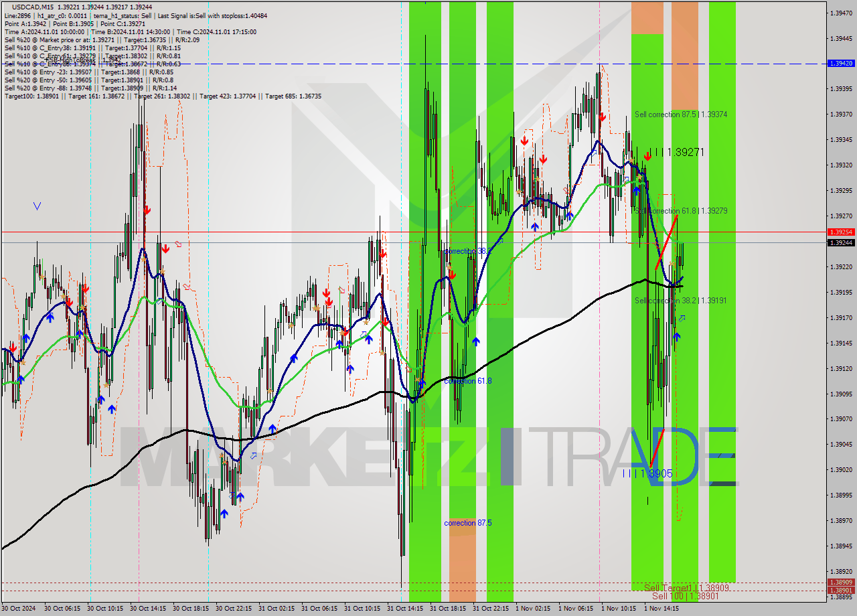Image resolution: width=857 pixels, height=616 pixels.
Task: Click the '30 Oct 18:15' time axis label
Action: pyautogui.click(x=191, y=609)
